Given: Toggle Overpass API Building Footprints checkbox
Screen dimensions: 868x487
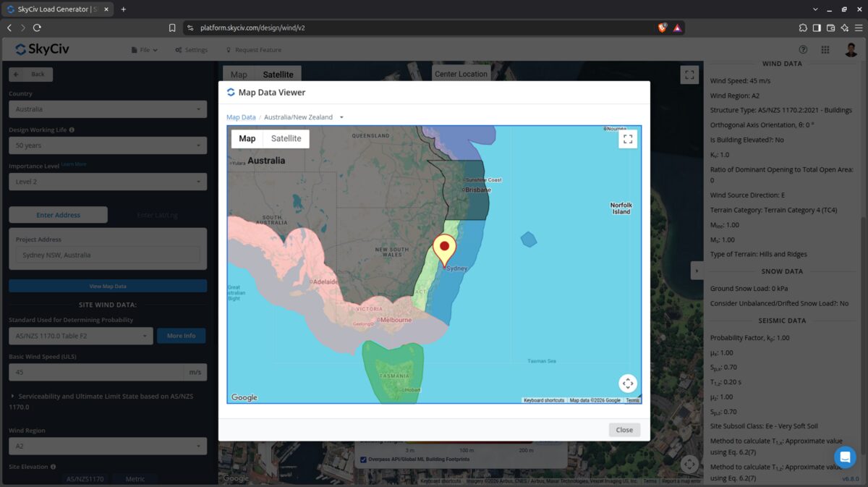Looking at the screenshot, I should (363, 459).
